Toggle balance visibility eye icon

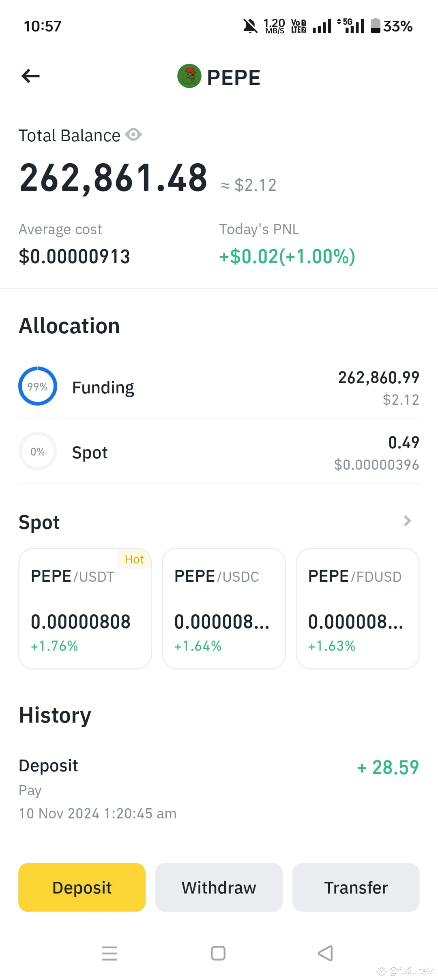(133, 134)
